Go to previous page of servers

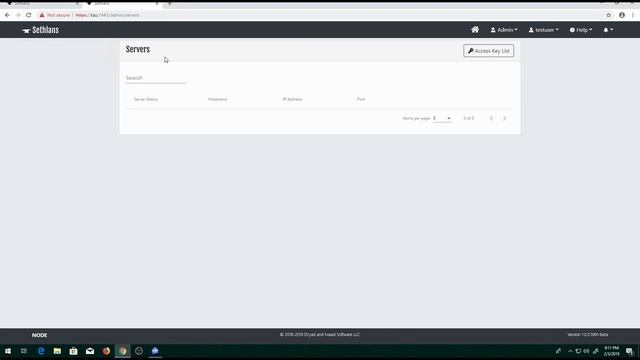pyautogui.click(x=491, y=118)
